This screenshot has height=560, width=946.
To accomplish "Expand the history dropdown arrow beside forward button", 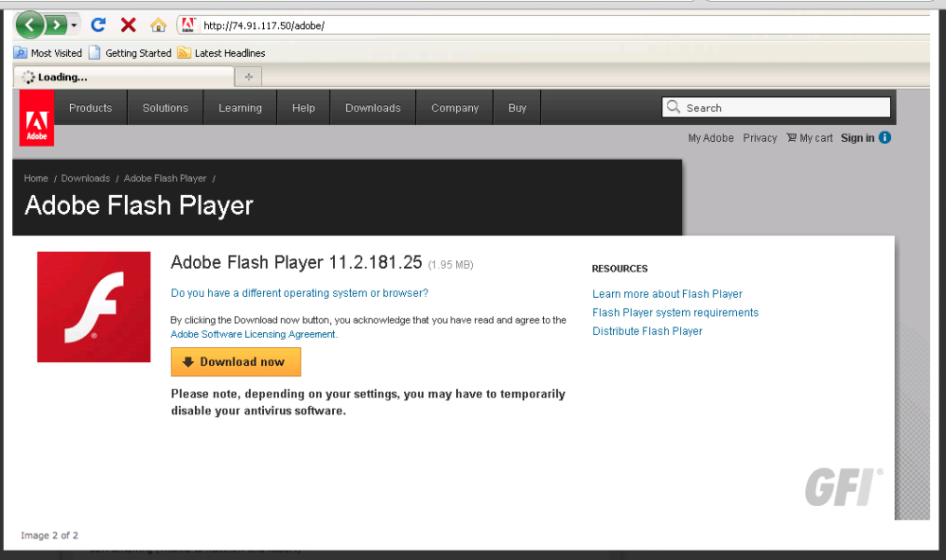I will [74, 26].
